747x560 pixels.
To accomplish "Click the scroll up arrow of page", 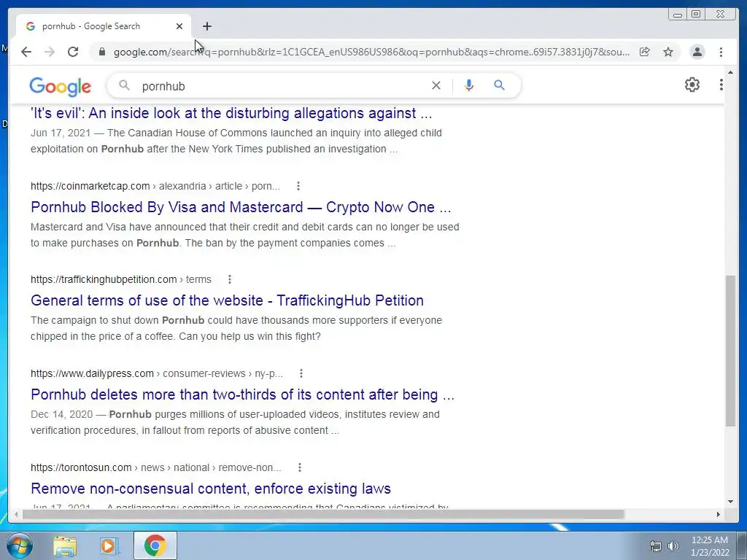I will (730, 73).
